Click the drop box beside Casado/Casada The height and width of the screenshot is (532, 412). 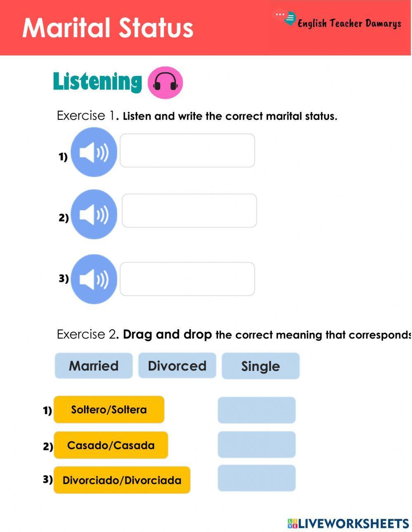click(x=256, y=445)
